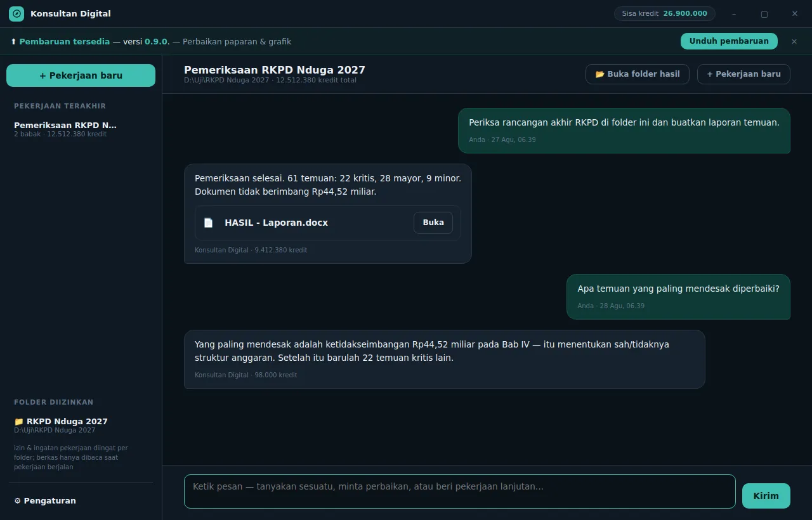Viewport: 812px width, 520px height.
Task: Send the message with Kirim
Action: coord(766,496)
